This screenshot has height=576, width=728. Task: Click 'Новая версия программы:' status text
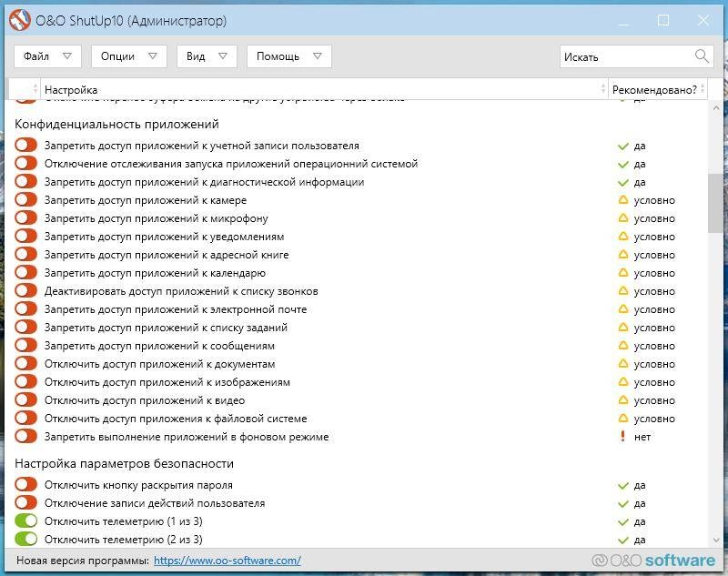83,561
